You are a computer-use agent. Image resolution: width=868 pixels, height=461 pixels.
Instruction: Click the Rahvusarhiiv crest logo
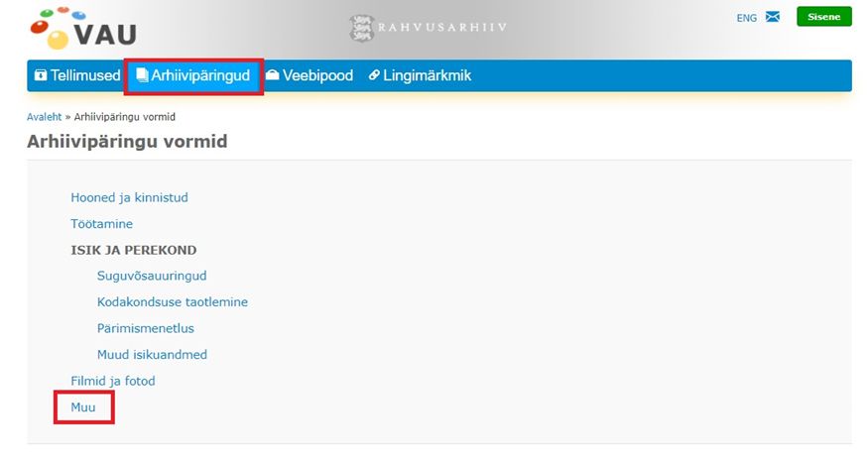pyautogui.click(x=361, y=28)
